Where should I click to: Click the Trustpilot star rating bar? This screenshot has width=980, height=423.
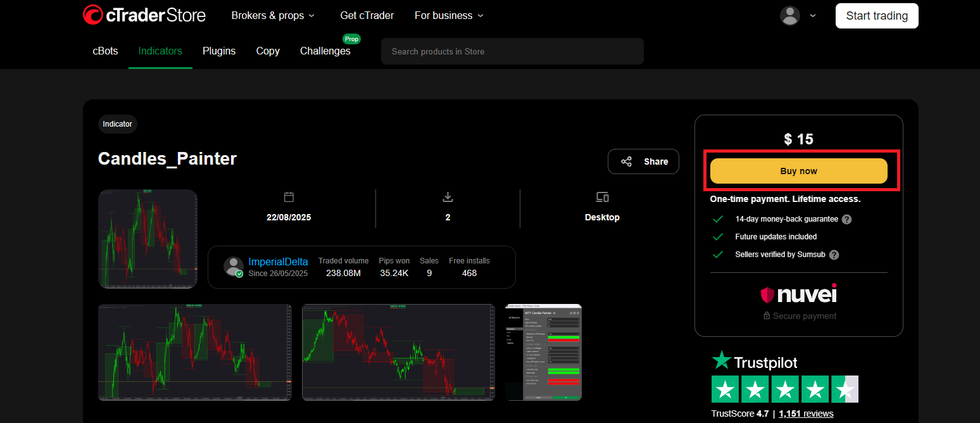(x=784, y=389)
